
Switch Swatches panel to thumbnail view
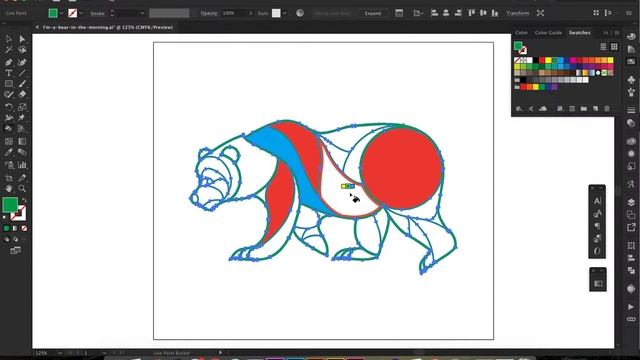pyautogui.click(x=614, y=47)
